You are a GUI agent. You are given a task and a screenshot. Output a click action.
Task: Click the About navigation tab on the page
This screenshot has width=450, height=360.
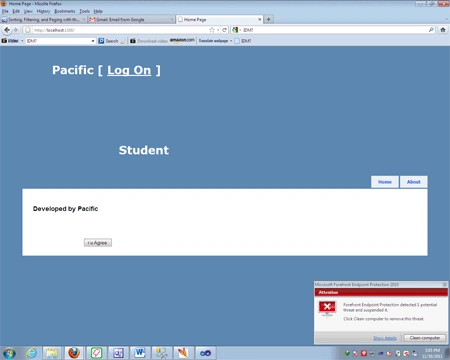[414, 182]
